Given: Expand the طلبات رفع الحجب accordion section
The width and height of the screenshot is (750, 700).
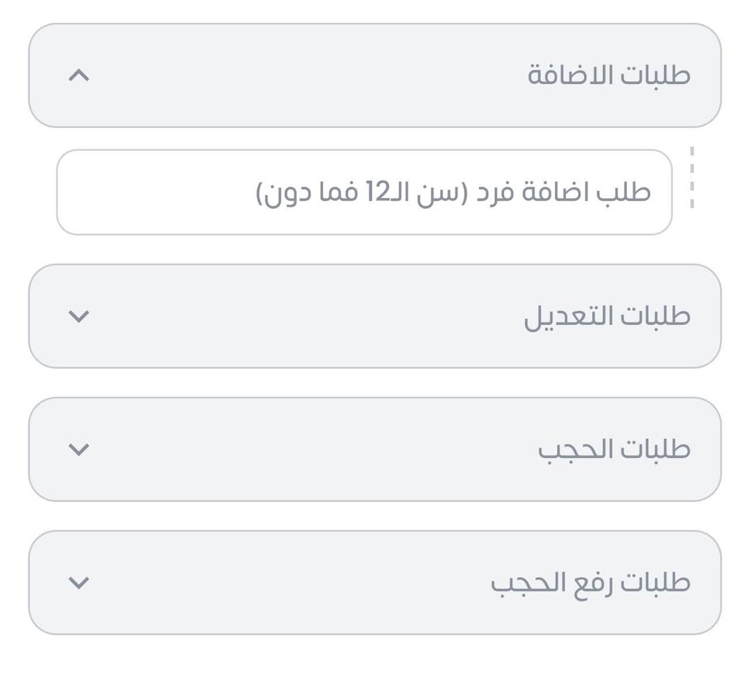Looking at the screenshot, I should pyautogui.click(x=375, y=583).
